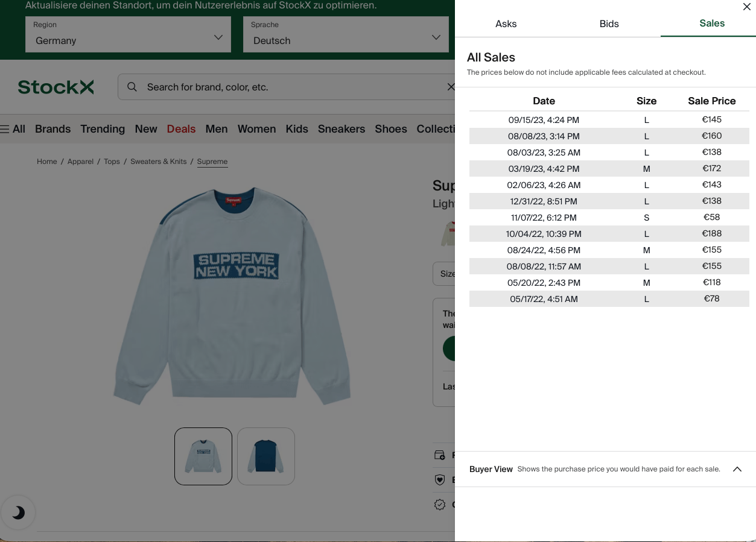Select the Sales tab
This screenshot has height=542, width=756.
pos(712,23)
